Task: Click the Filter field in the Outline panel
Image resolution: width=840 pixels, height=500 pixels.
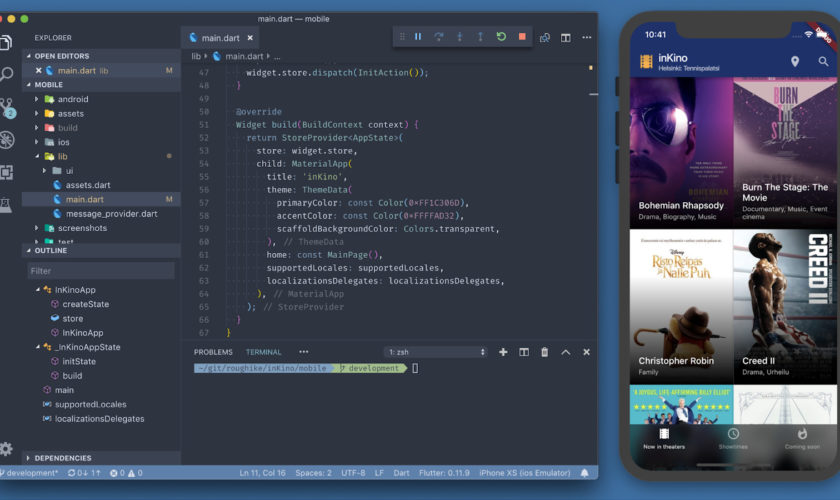Action: (x=100, y=271)
